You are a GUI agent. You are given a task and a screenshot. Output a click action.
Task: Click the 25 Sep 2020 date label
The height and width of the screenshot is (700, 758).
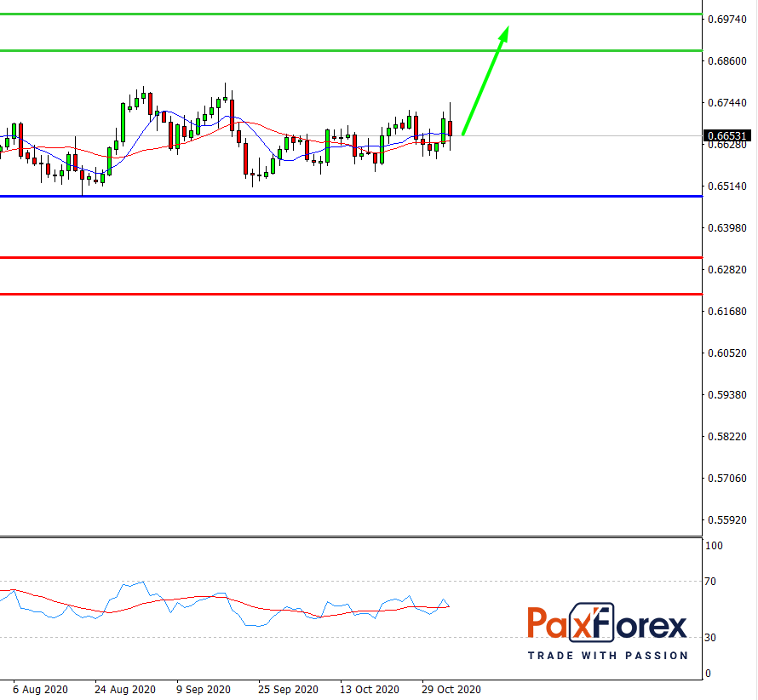288,690
